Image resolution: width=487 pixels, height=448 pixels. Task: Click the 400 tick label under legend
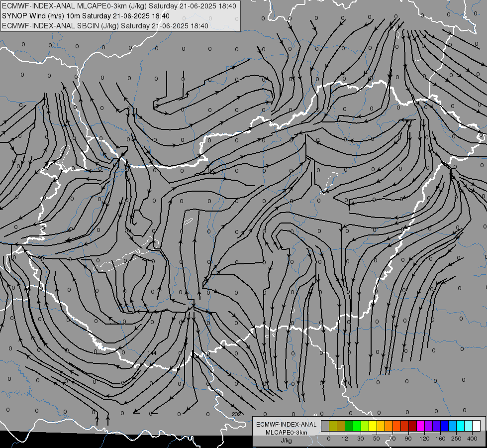(x=472, y=439)
